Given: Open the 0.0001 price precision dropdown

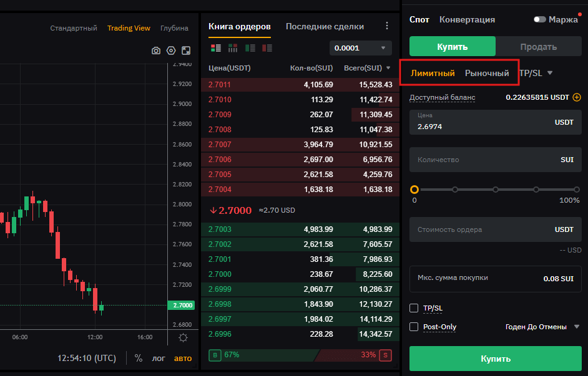Looking at the screenshot, I should pyautogui.click(x=360, y=48).
